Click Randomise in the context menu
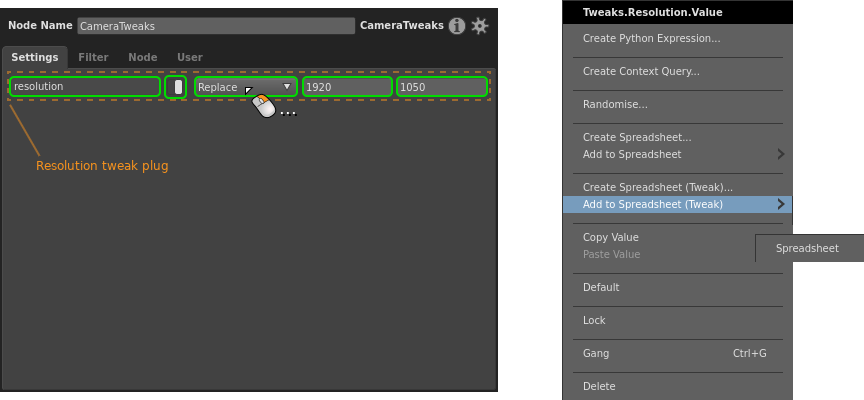This screenshot has height=400, width=864. [x=615, y=104]
